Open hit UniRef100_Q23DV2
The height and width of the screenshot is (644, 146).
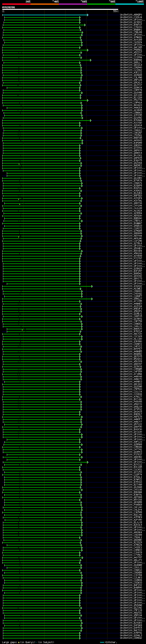pyautogui.click(x=131, y=22)
